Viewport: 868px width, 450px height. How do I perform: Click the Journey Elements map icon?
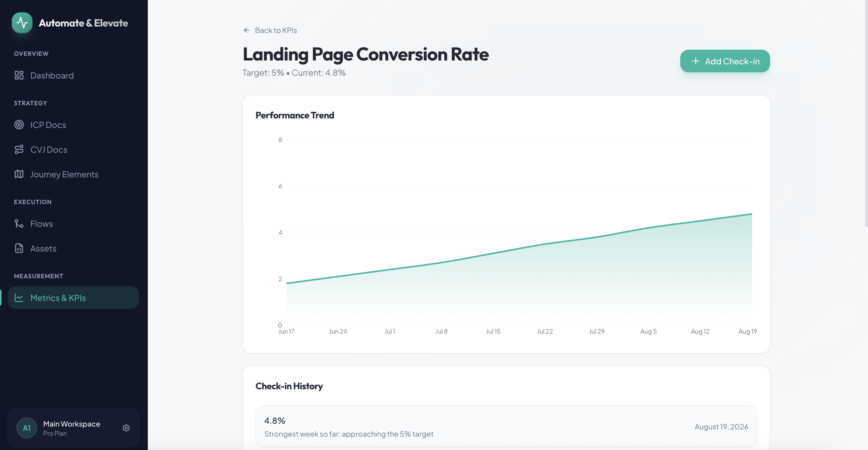19,174
